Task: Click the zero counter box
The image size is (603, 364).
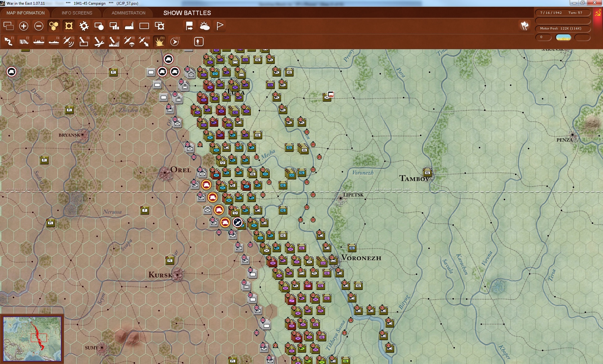Action: [x=543, y=37]
